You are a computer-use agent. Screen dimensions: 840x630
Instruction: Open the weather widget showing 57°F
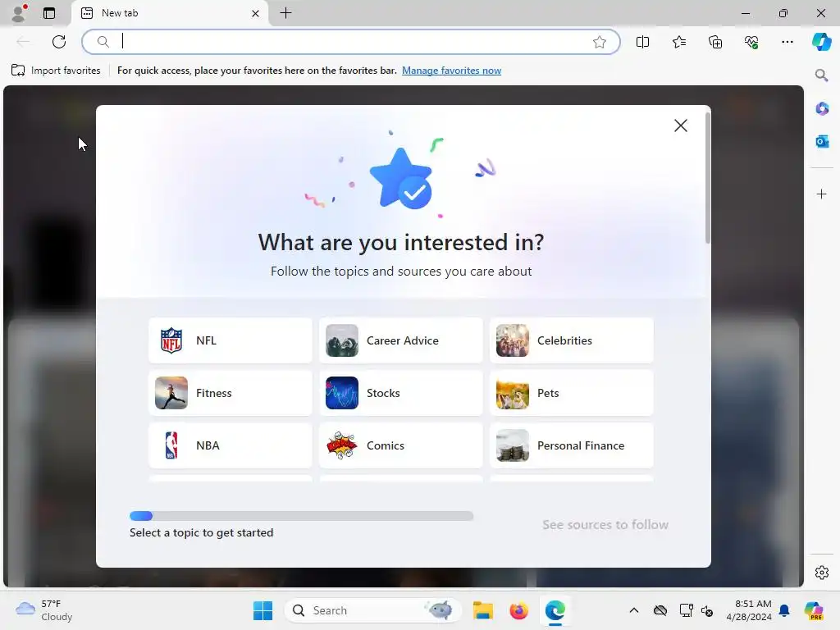[44, 610]
